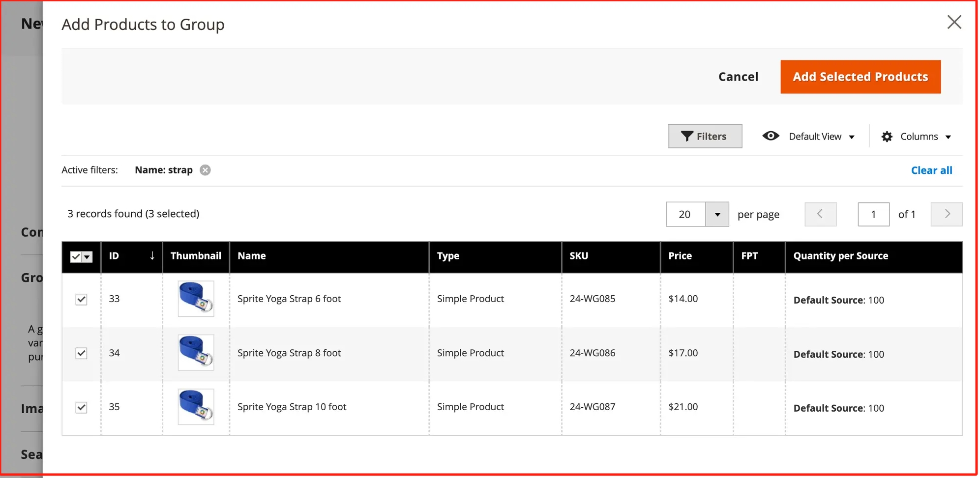Open the per page size dropdown
This screenshot has height=478, width=980.
click(717, 214)
